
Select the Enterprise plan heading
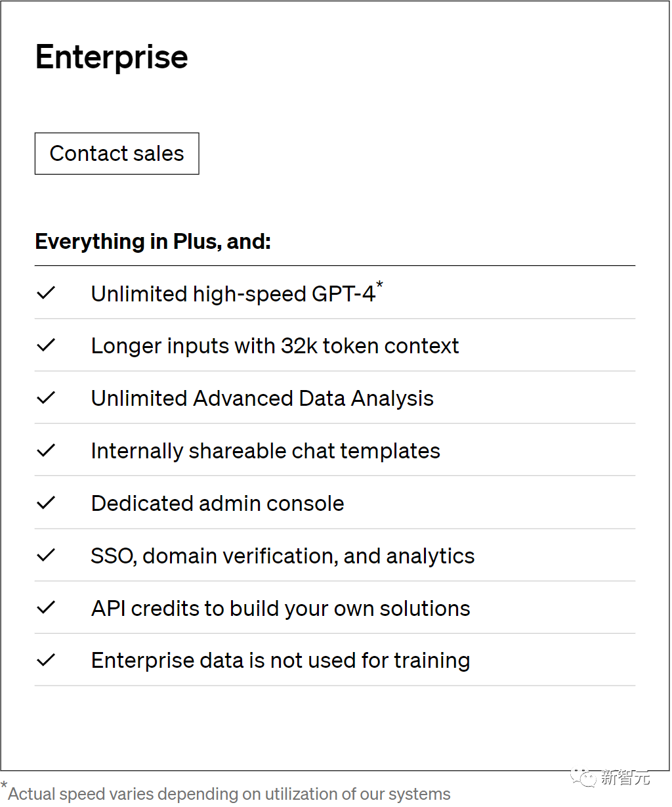(x=112, y=57)
